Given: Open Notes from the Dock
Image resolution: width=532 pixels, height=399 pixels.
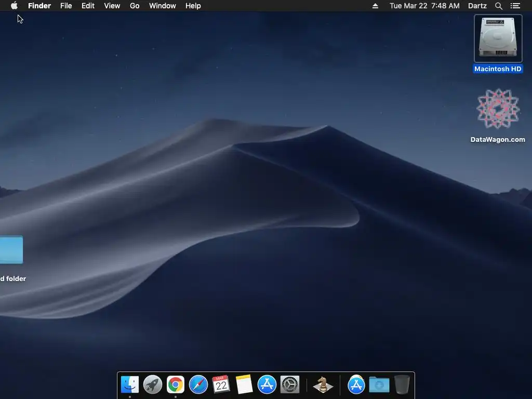Looking at the screenshot, I should click(244, 385).
